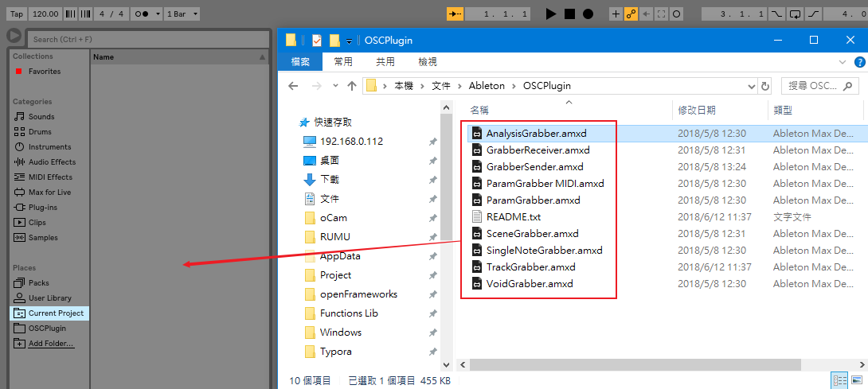Image resolution: width=868 pixels, height=389 pixels.
Task: Open the address bar history dropdown
Action: [751, 87]
